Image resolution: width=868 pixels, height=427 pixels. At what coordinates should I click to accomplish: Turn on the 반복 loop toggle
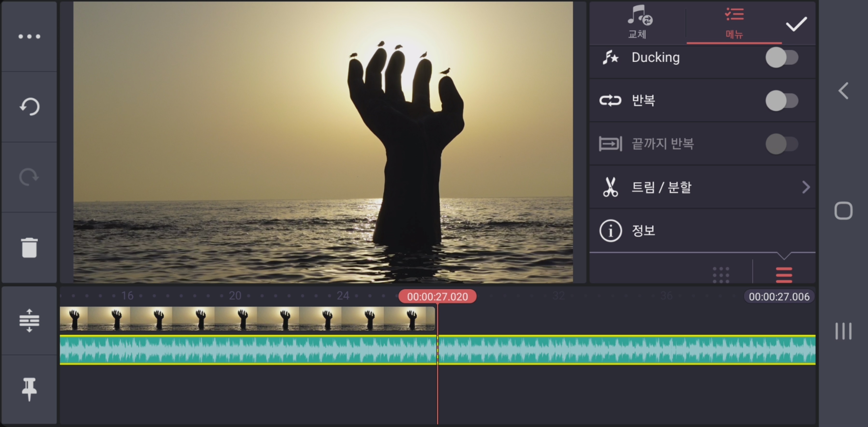781,101
